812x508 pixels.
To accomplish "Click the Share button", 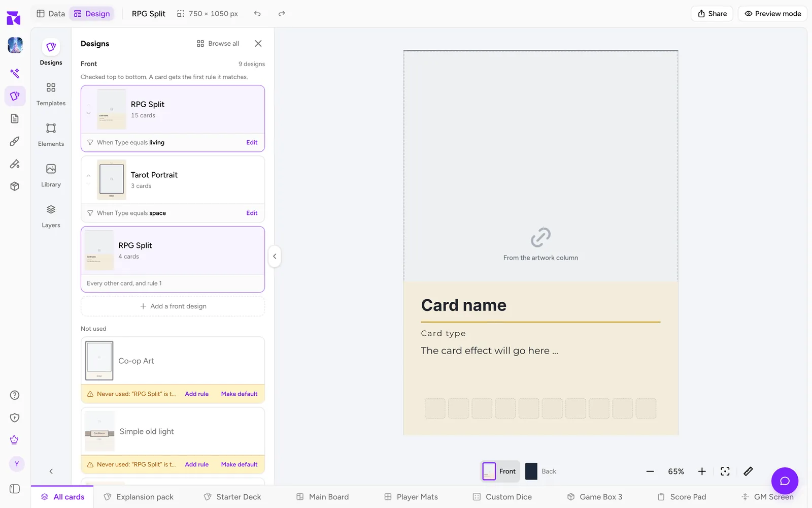I will tap(712, 14).
